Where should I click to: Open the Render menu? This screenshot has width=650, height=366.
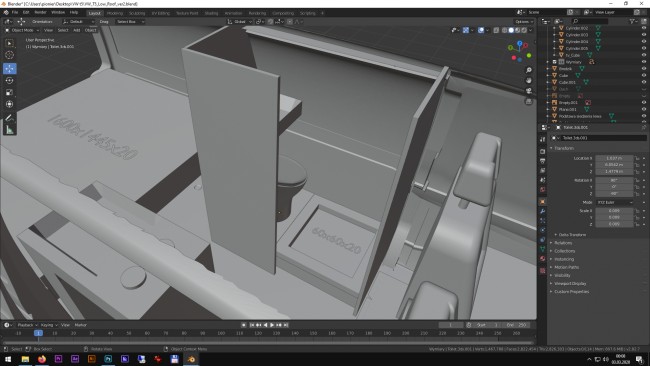pyautogui.click(x=40, y=12)
